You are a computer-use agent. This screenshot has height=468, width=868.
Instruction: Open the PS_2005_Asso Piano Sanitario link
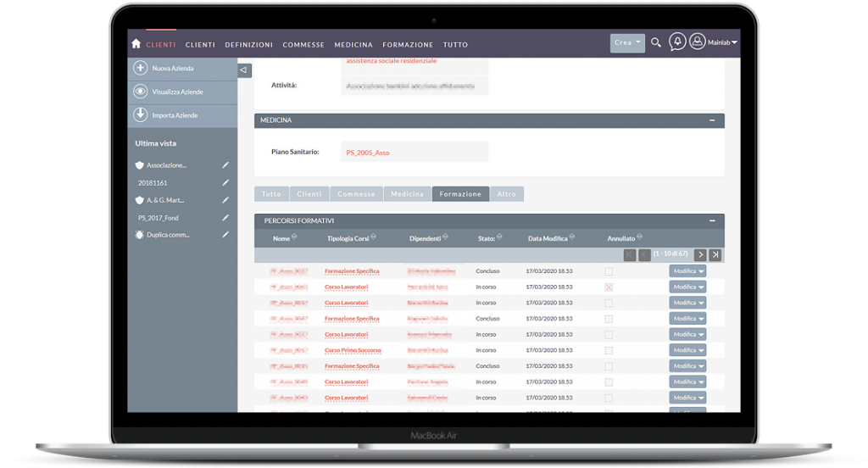coord(368,153)
